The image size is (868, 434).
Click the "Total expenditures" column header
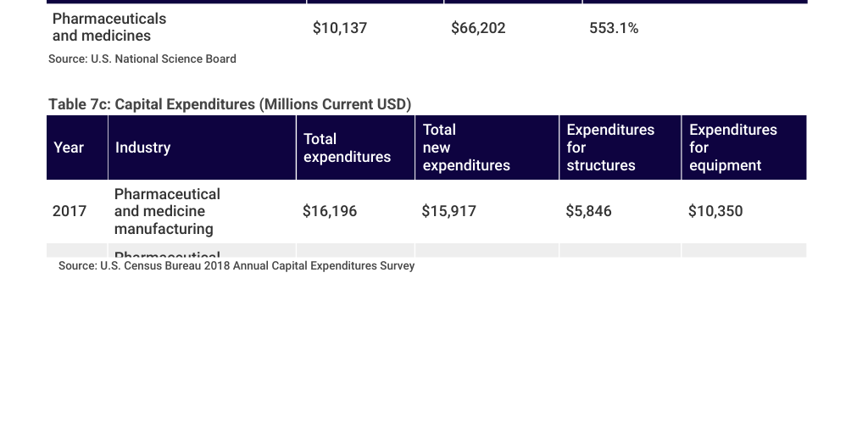point(347,147)
